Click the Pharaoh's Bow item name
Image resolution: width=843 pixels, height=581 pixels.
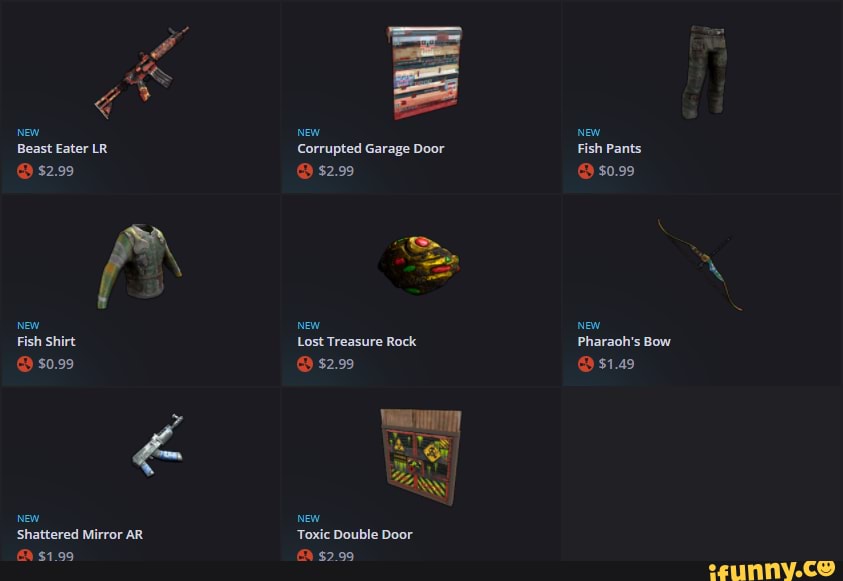pos(624,341)
